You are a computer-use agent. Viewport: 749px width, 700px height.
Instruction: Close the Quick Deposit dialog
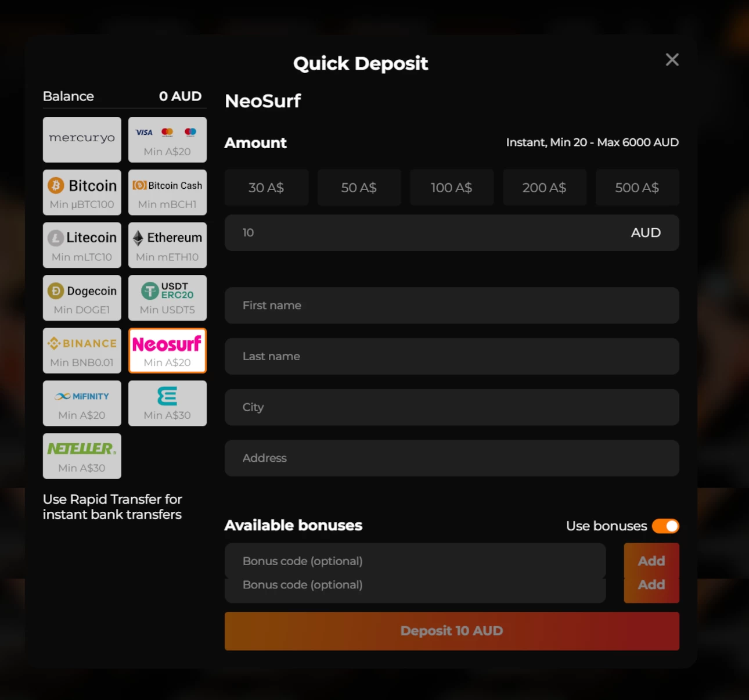pos(672,59)
